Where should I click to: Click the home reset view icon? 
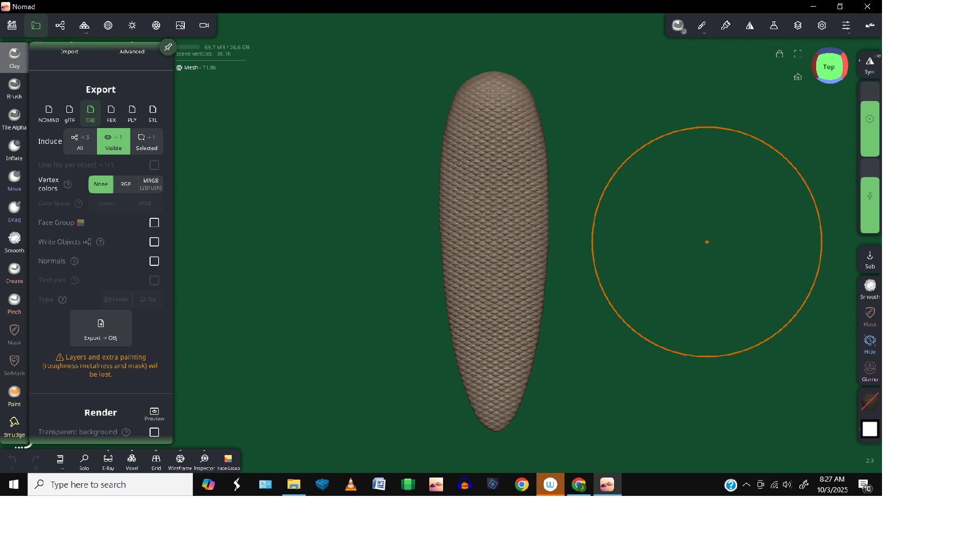798,77
